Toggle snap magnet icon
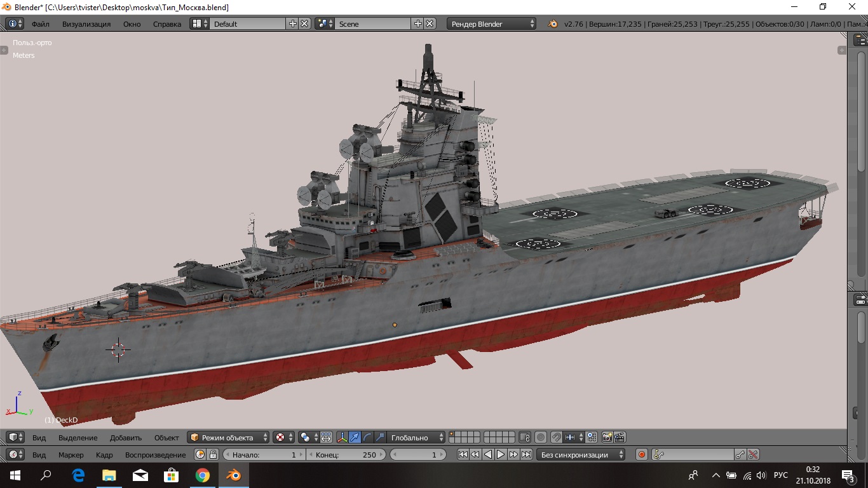The width and height of the screenshot is (868, 488). pos(557,438)
